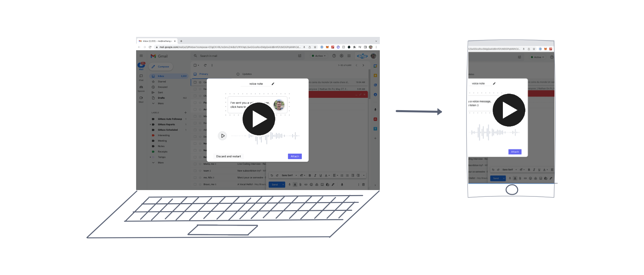644x275 pixels.
Task: Click the Search in mail field
Action: point(247,56)
